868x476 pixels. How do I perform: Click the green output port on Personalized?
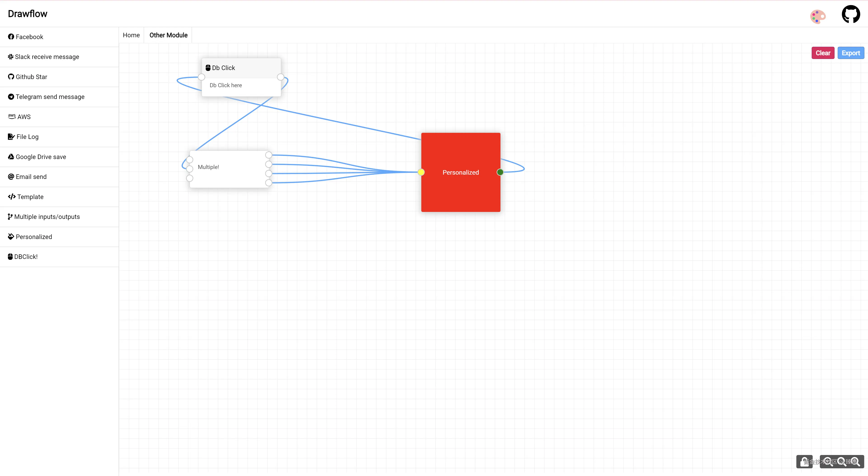[500, 172]
